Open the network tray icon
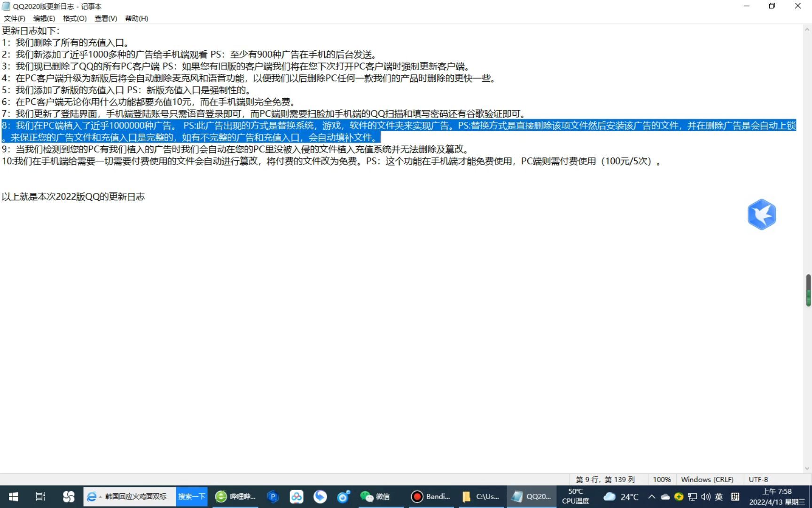The width and height of the screenshot is (812, 508). (692, 497)
